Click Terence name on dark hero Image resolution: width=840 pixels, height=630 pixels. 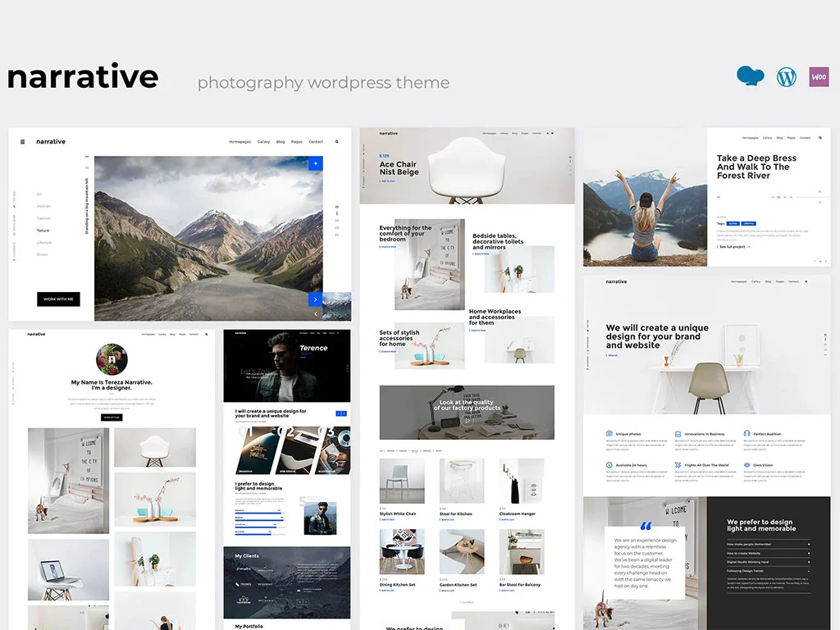(x=313, y=348)
